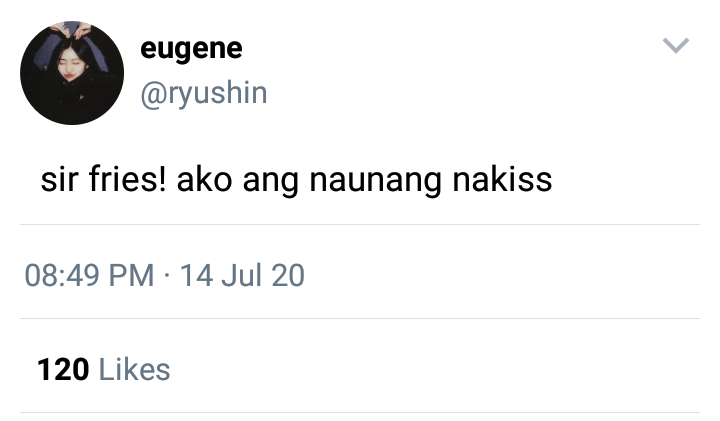The image size is (720, 421).
Task: Click the word nakiss in tweet
Action: (x=502, y=179)
